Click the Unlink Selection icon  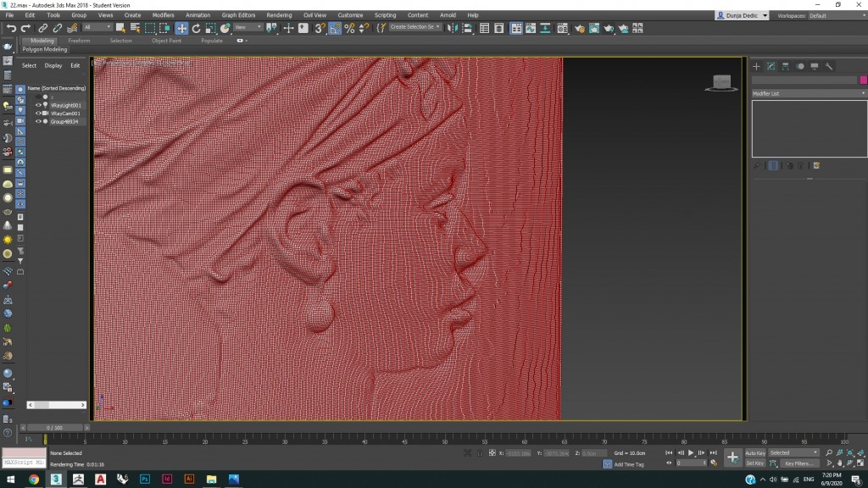(57, 28)
